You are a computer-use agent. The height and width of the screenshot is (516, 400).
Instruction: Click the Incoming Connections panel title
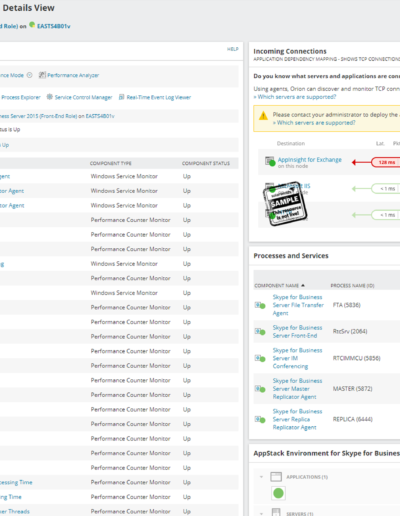point(290,51)
